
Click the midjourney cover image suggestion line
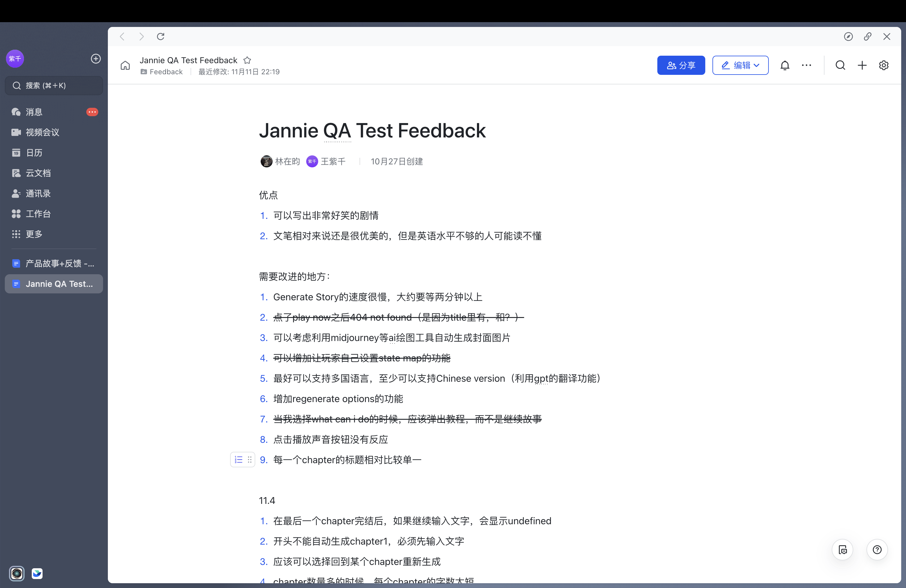[x=392, y=338]
